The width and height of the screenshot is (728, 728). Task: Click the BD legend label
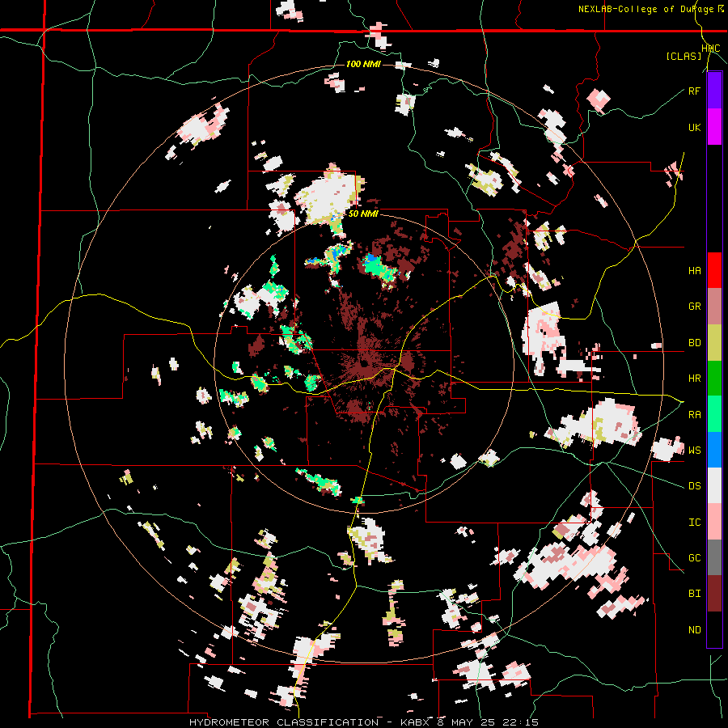(x=694, y=343)
